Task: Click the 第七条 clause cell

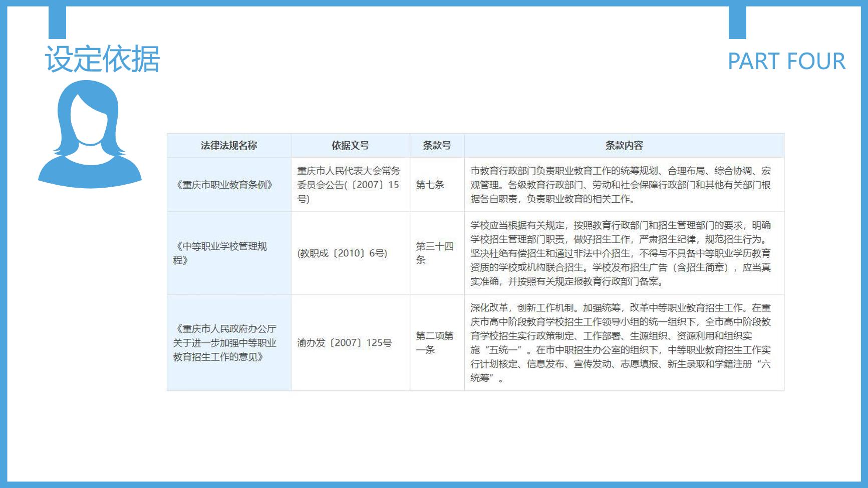Action: click(437, 185)
